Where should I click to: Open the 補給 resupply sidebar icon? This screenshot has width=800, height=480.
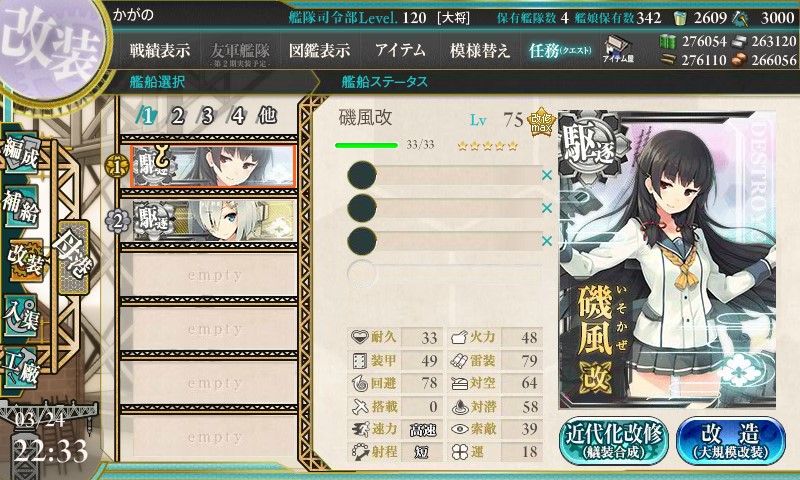[20, 206]
